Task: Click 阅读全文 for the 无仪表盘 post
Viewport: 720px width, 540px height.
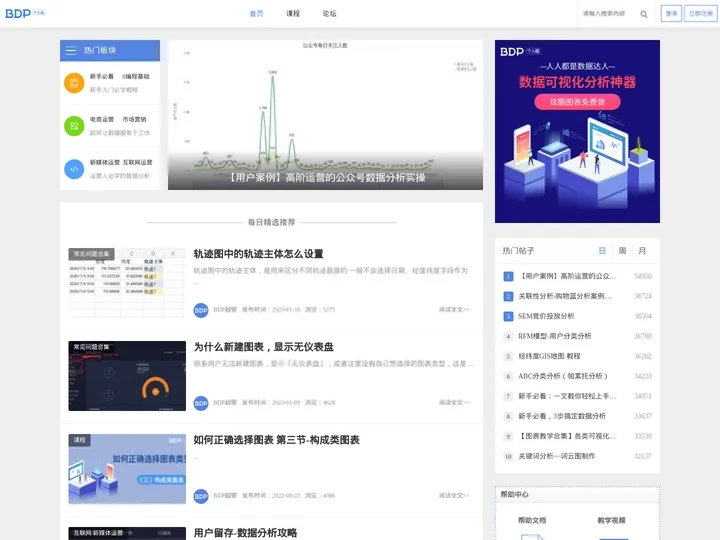Action: (454, 402)
